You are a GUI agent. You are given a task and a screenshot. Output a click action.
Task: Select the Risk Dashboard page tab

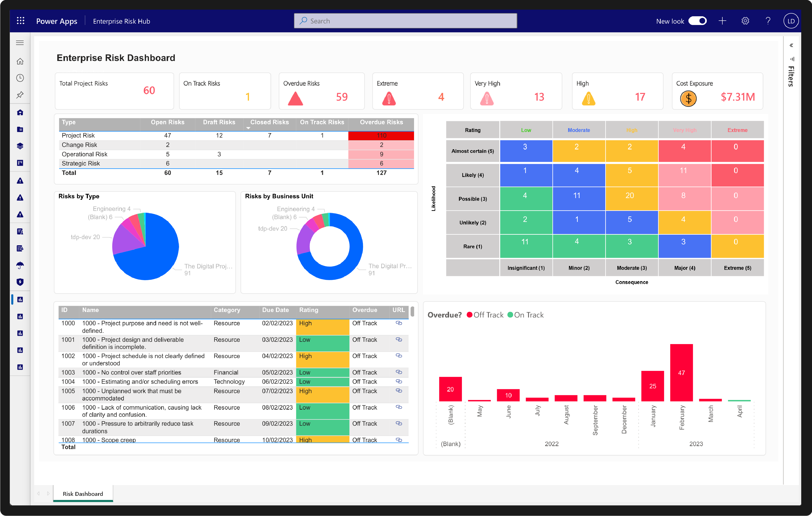coord(83,494)
